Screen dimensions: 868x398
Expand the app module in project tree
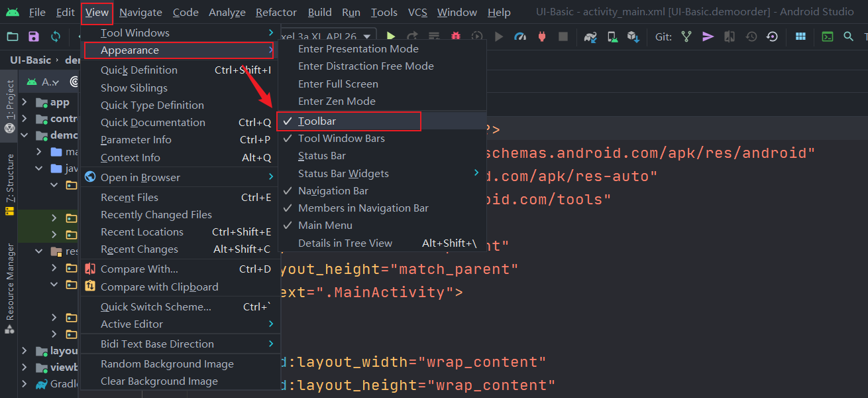25,102
